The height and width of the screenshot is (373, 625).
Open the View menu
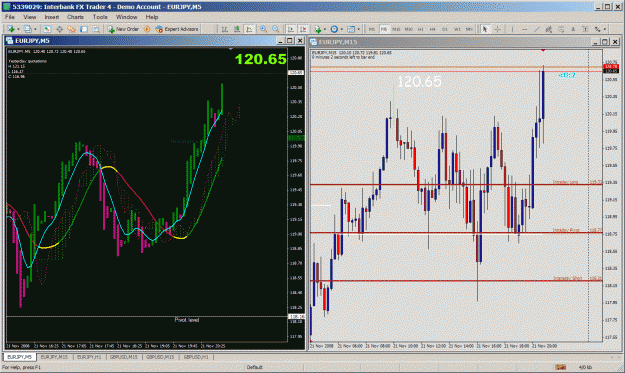pos(29,17)
